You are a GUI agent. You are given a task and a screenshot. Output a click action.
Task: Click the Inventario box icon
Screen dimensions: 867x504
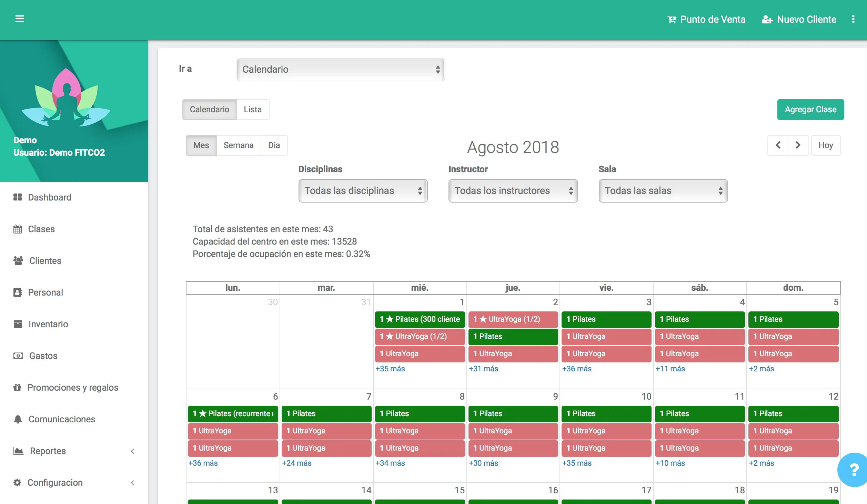click(18, 324)
